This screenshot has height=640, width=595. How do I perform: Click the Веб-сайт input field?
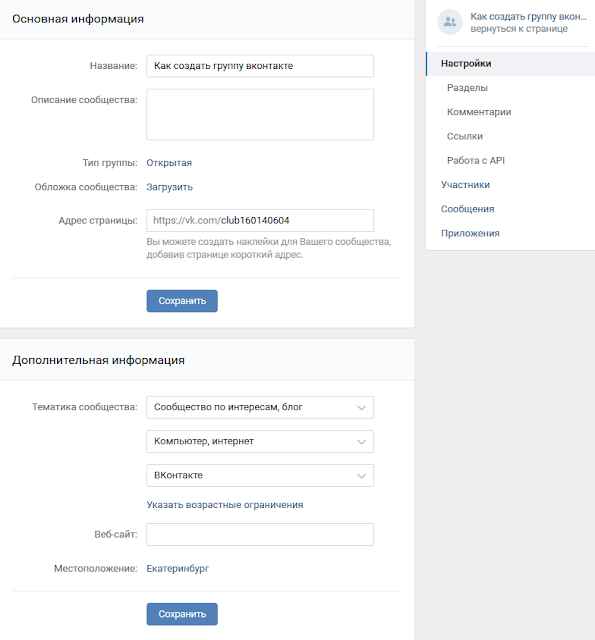(260, 535)
